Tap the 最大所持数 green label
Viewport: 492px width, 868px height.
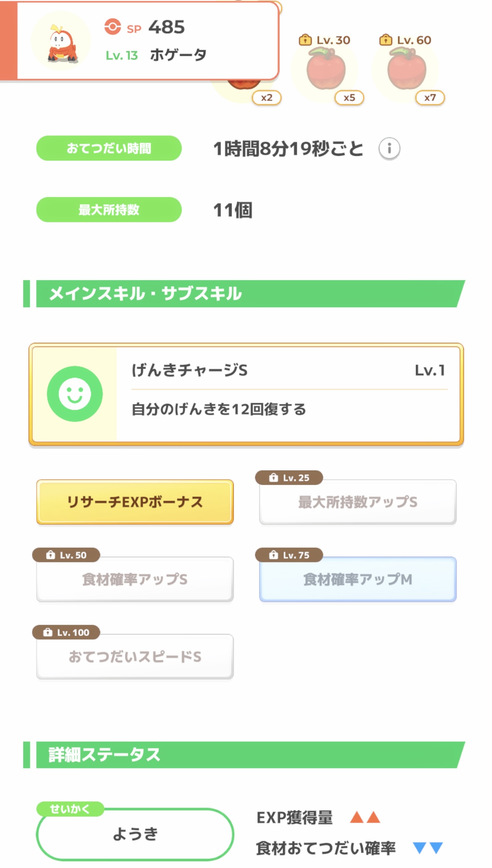click(109, 210)
